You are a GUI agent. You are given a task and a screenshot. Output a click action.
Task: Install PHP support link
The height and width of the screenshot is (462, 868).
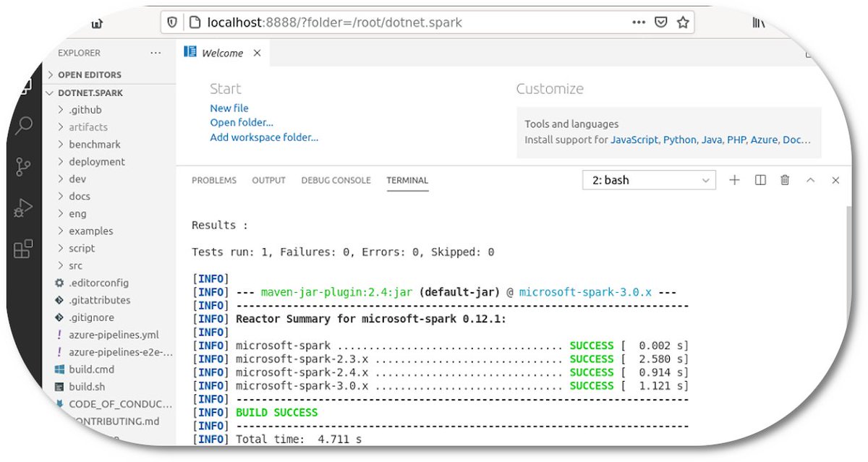[x=736, y=140]
